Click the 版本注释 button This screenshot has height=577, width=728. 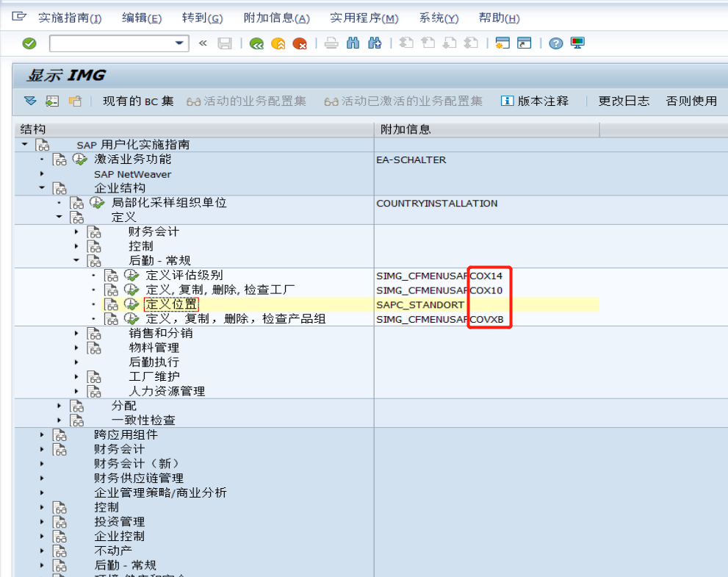(x=535, y=101)
